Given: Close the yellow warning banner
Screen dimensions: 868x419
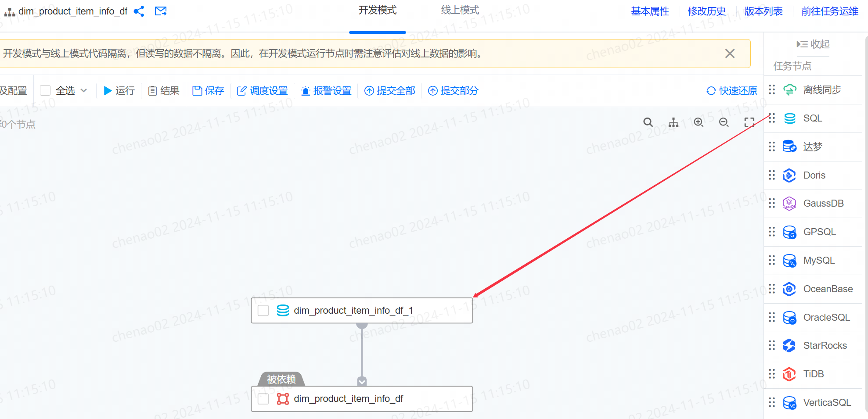Looking at the screenshot, I should (730, 54).
